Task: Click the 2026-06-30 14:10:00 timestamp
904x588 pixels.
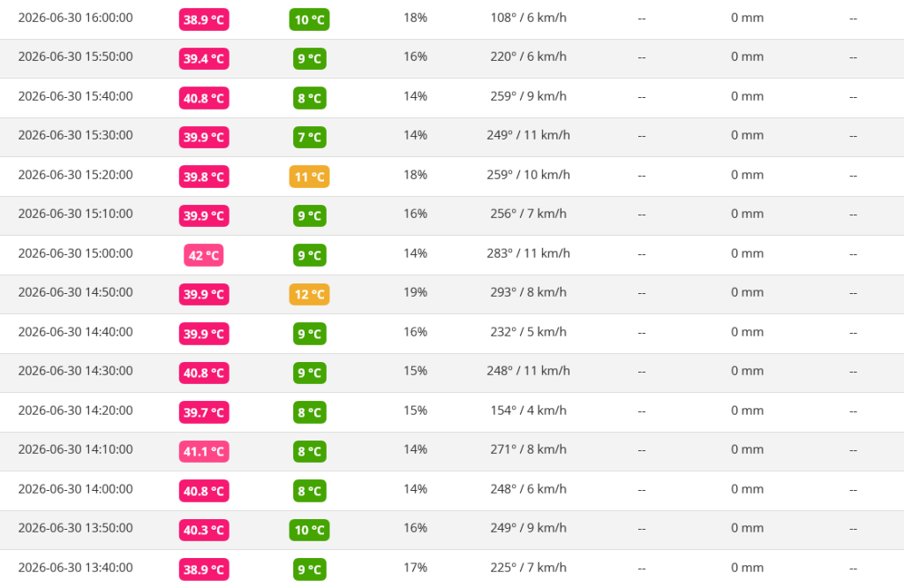Action: click(x=76, y=449)
